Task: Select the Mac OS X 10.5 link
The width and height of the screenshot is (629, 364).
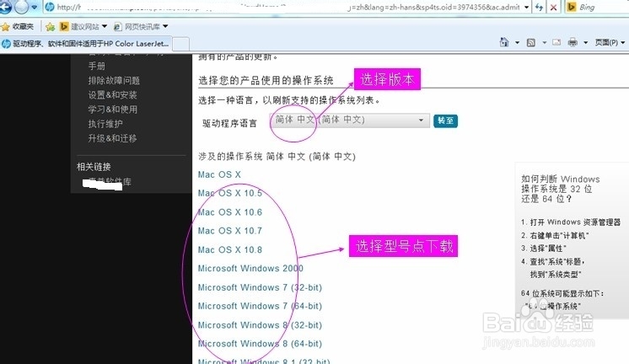Action: (230, 193)
